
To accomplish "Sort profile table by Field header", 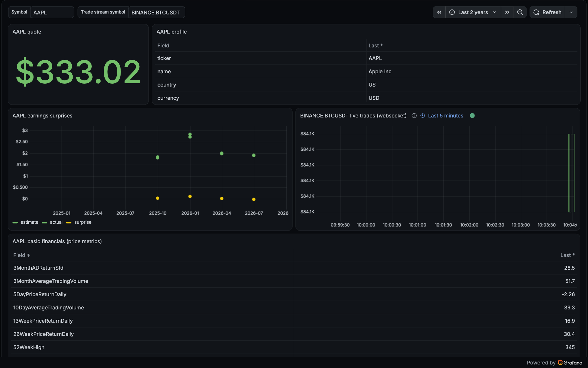I will (163, 46).
